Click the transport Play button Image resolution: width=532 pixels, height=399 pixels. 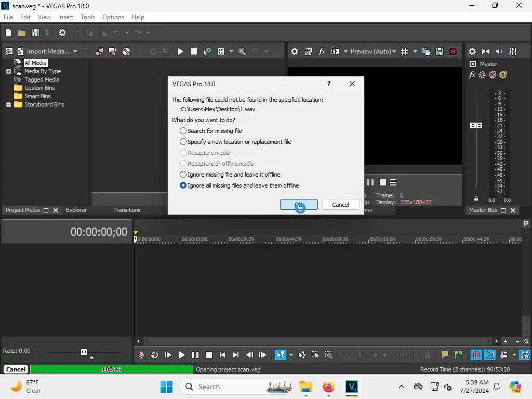(x=181, y=355)
